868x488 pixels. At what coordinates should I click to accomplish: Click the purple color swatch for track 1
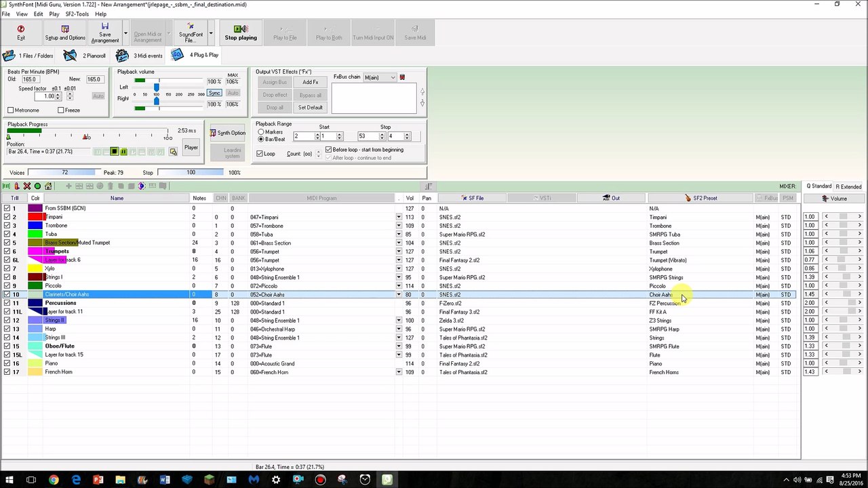(x=35, y=209)
